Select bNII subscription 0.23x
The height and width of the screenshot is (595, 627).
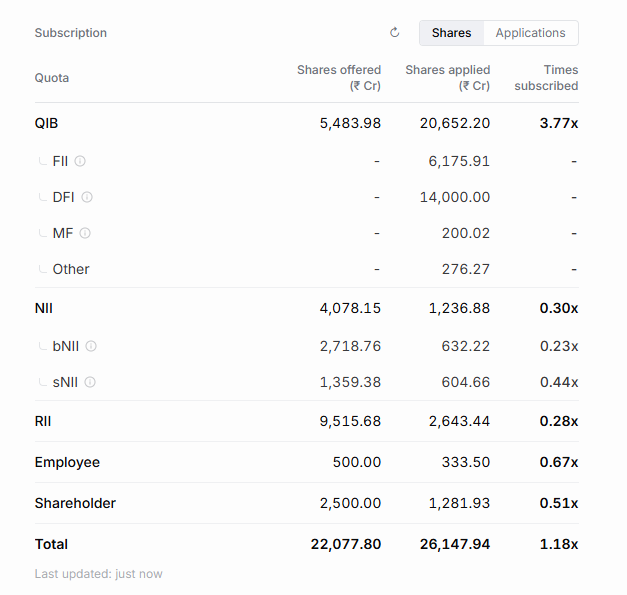[x=559, y=346]
